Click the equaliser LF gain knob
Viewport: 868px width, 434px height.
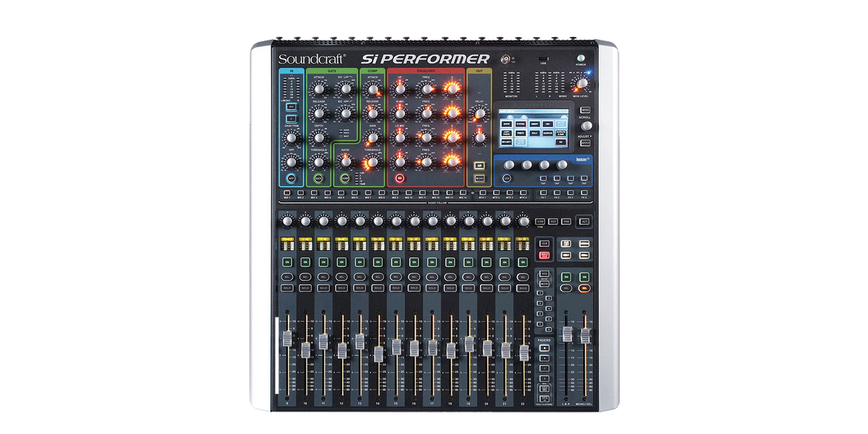[x=400, y=162]
